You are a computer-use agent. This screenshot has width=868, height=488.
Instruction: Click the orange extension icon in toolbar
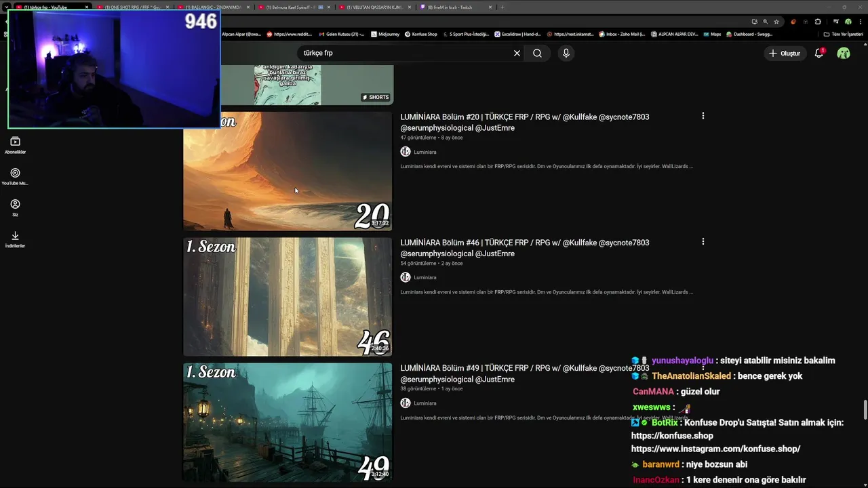pos(793,22)
